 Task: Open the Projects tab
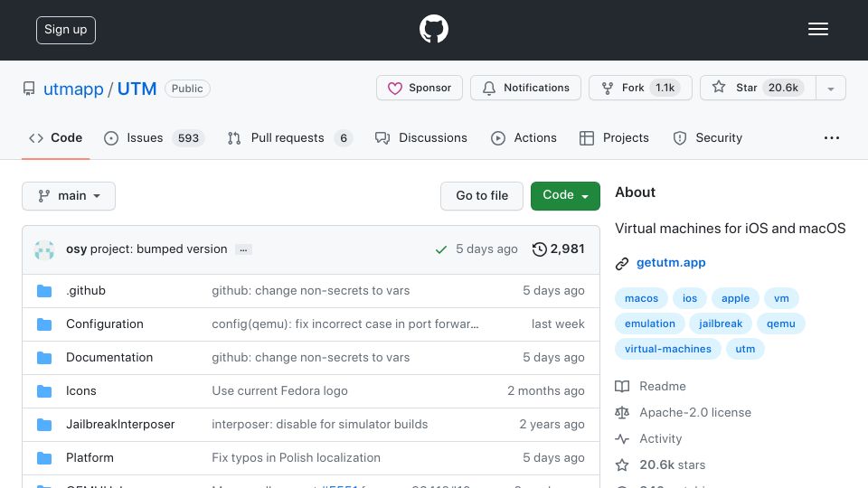tap(614, 137)
